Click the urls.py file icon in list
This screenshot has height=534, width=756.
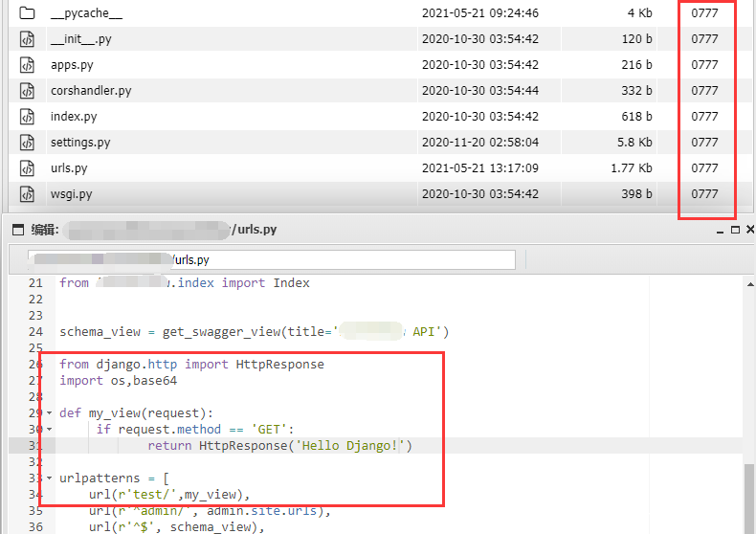tap(28, 168)
